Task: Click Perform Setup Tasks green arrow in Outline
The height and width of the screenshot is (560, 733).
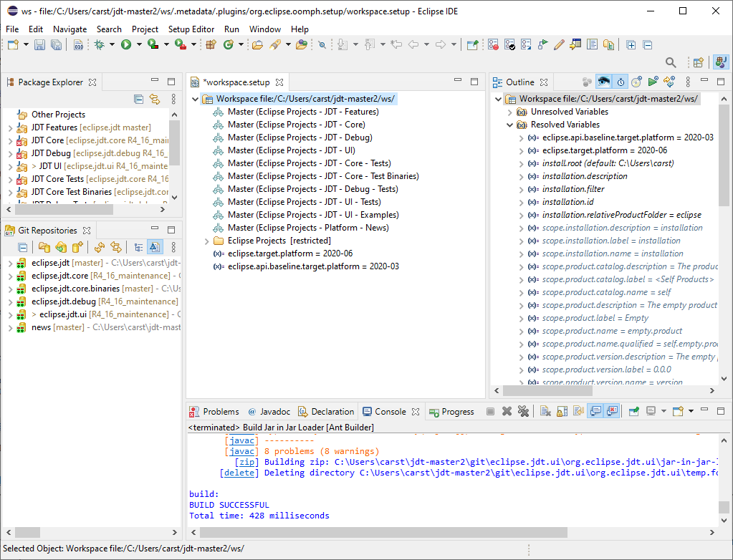Action: click(653, 82)
